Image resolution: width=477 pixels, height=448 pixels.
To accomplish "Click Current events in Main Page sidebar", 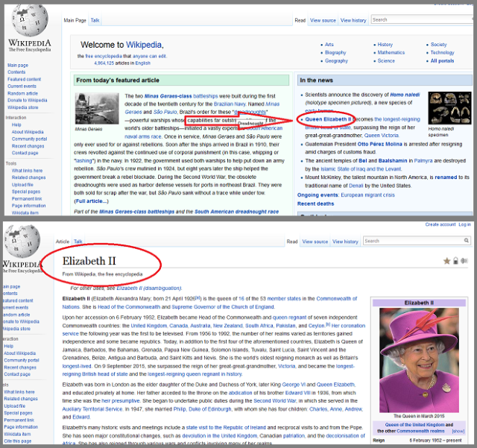I will point(22,86).
